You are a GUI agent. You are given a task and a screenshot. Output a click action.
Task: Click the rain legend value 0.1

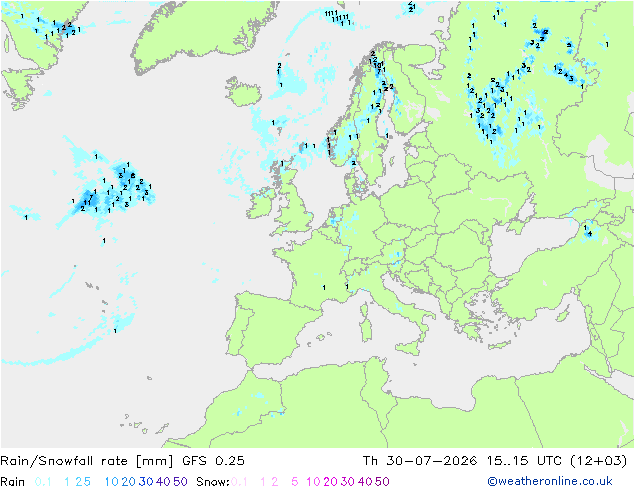[x=43, y=482]
